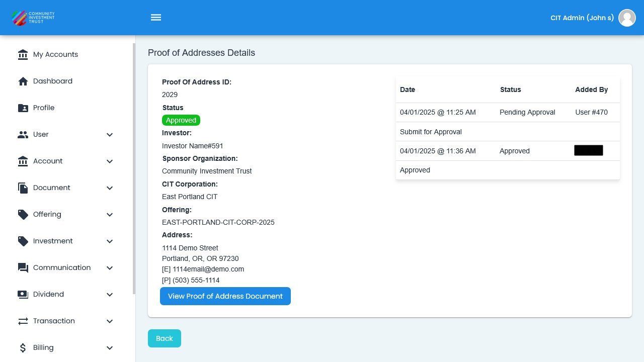The height and width of the screenshot is (362, 644).
Task: Expand the Document section chevron
Action: click(110, 188)
